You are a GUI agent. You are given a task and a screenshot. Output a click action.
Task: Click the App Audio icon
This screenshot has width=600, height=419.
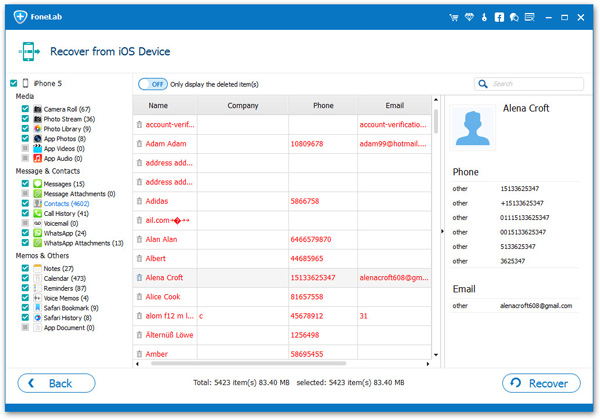click(x=38, y=158)
